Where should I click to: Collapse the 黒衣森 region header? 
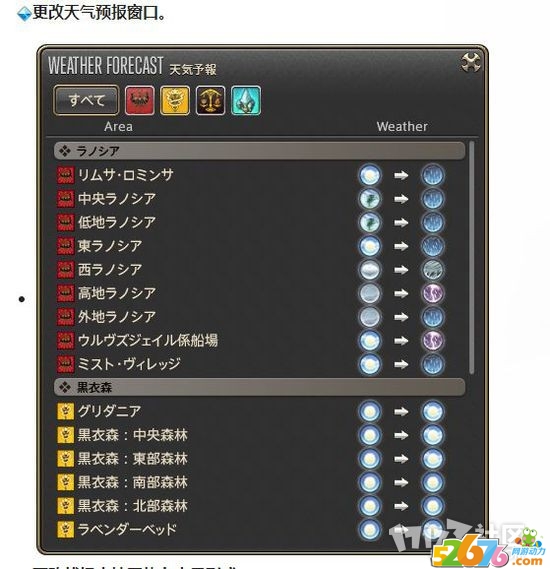[259, 387]
